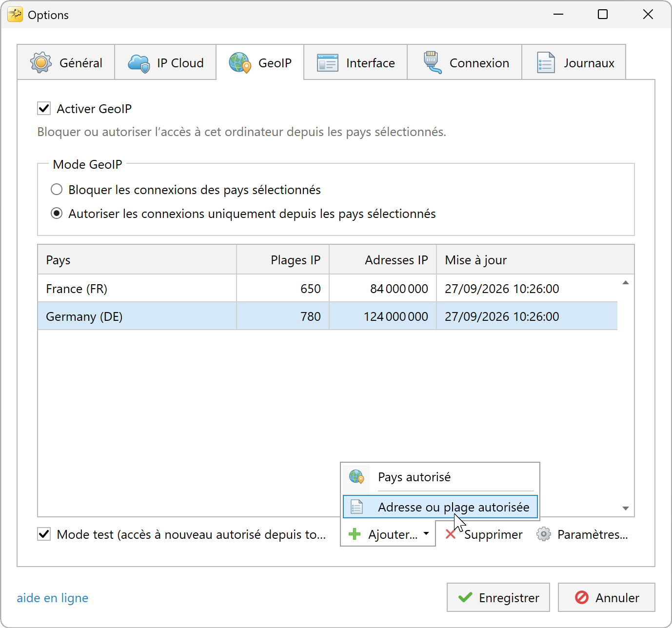Screen dimensions: 672x628
Task: Click the list's scroll down arrow
Action: pyautogui.click(x=626, y=509)
